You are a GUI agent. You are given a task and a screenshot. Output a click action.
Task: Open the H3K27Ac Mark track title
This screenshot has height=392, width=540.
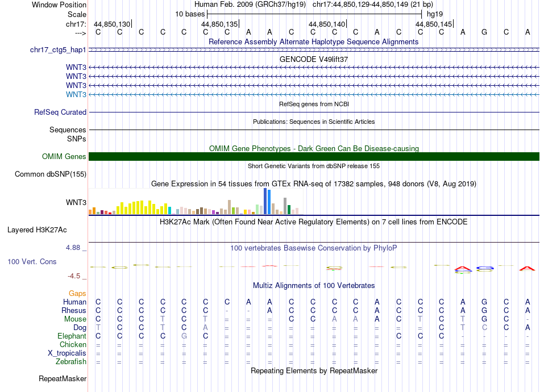pos(314,222)
